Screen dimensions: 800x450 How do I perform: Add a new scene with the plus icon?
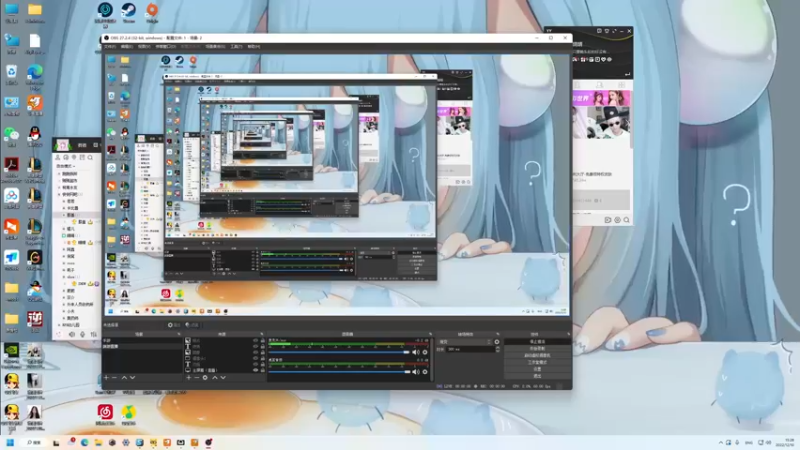106,378
